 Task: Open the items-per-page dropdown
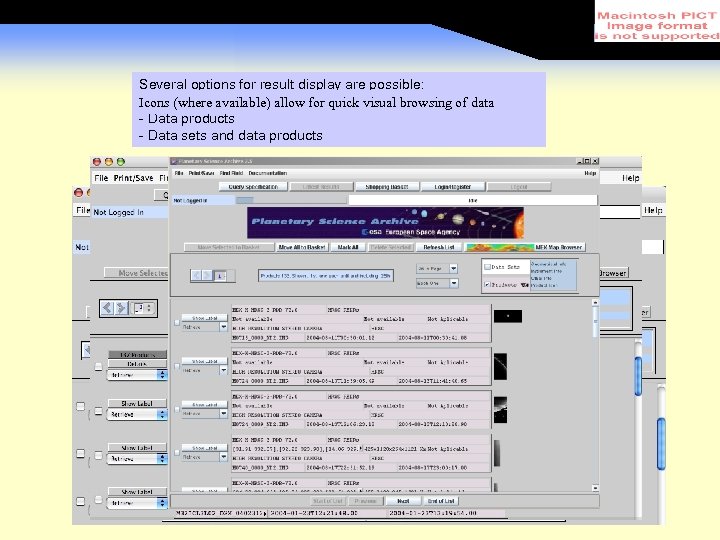pyautogui.click(x=437, y=268)
